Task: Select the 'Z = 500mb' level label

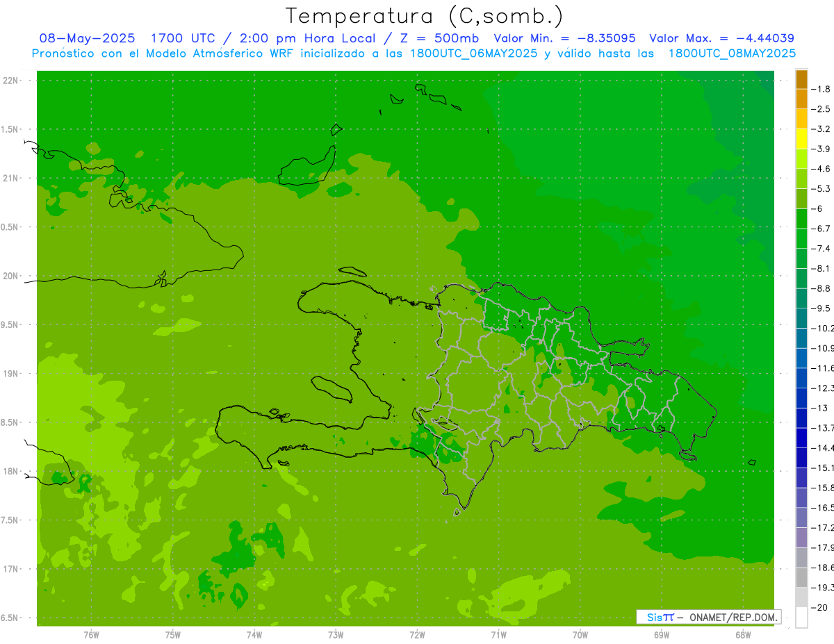Action: pyautogui.click(x=440, y=39)
